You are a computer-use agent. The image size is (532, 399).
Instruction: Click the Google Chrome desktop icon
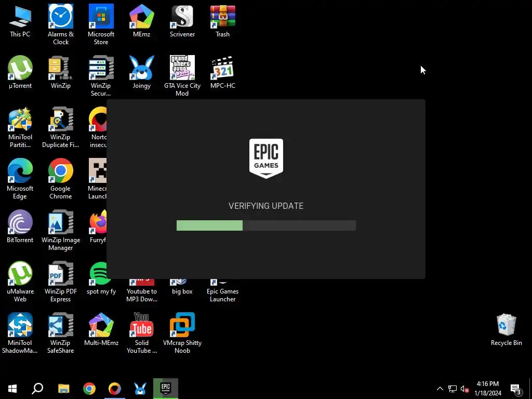pos(61,179)
